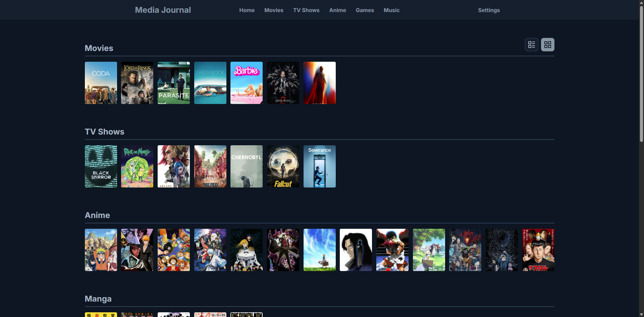The width and height of the screenshot is (644, 317).
Task: Open the Chernobyl show poster
Action: pos(247,166)
